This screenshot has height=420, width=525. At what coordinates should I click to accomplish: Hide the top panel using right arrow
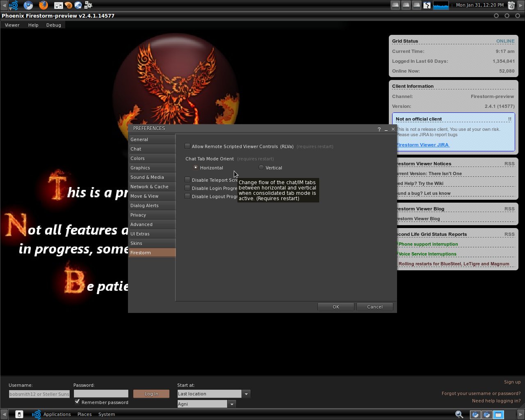[x=521, y=5]
